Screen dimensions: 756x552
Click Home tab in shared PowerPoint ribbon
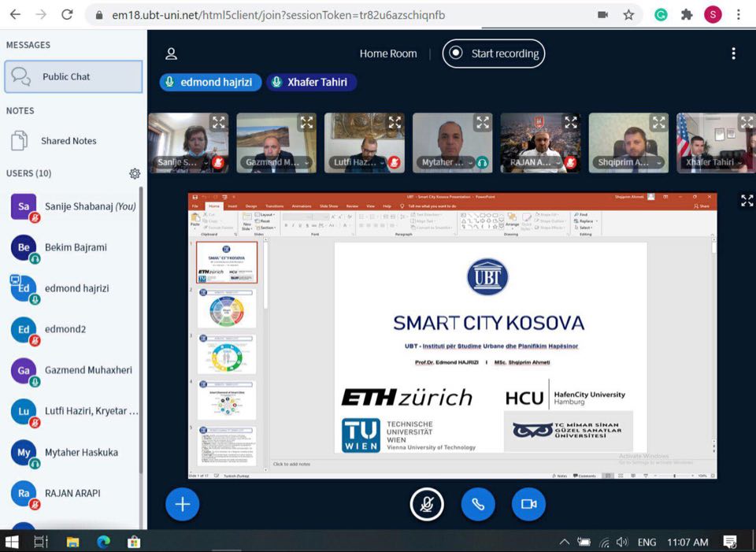(213, 206)
